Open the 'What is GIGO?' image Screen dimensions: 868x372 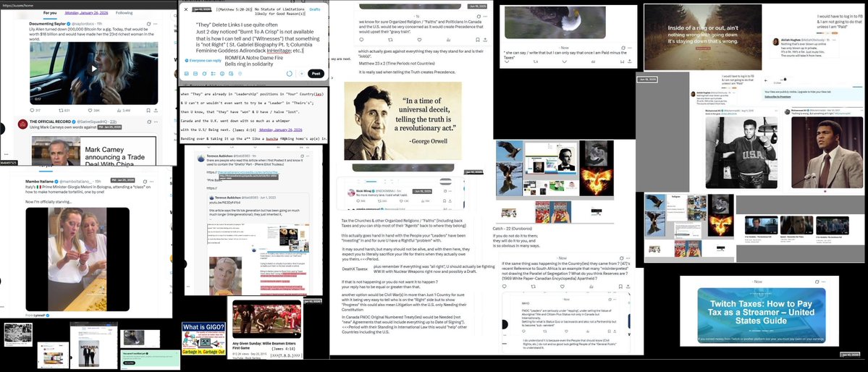(x=203, y=339)
